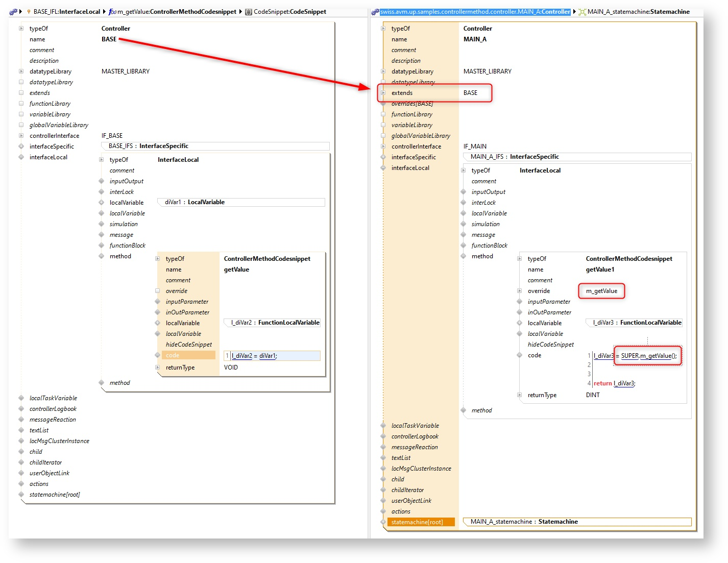This screenshot has height=563, width=728.
Task: Click the highlighted statemachine[root] property label
Action: pyautogui.click(x=417, y=522)
